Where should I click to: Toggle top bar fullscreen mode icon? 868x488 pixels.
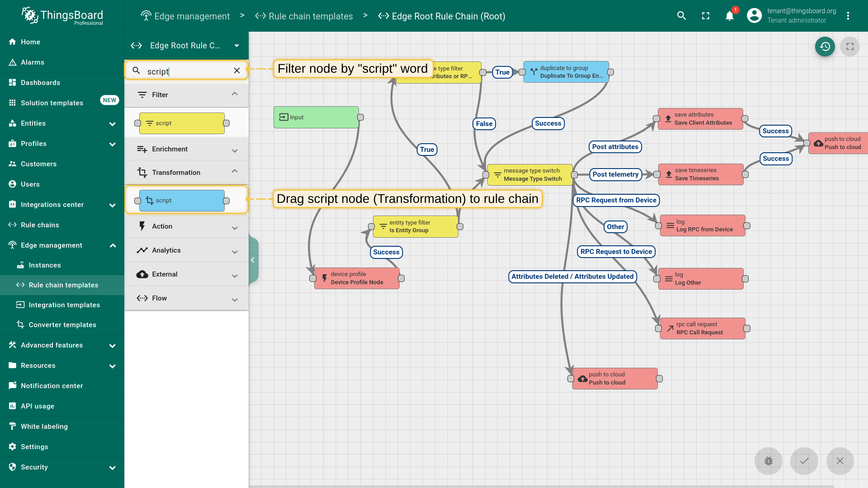coord(705,16)
